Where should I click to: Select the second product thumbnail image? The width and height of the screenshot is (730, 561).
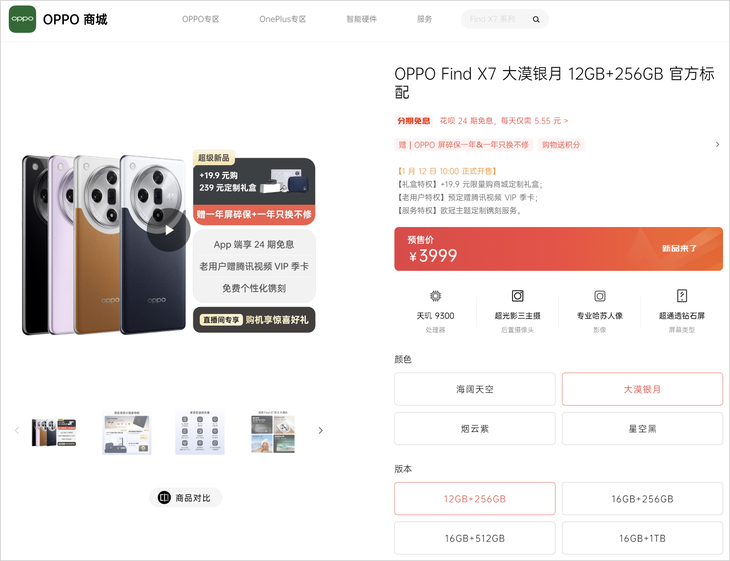pos(127,432)
